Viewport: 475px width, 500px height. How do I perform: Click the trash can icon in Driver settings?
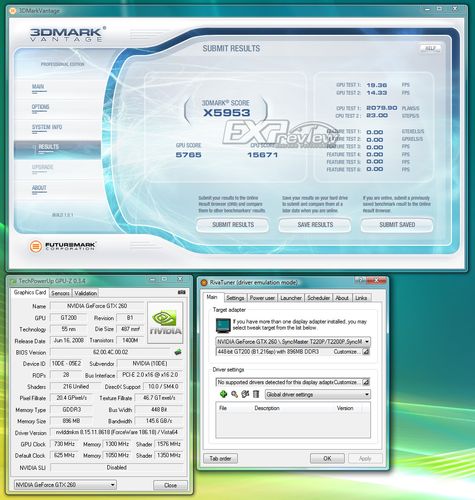click(x=256, y=394)
